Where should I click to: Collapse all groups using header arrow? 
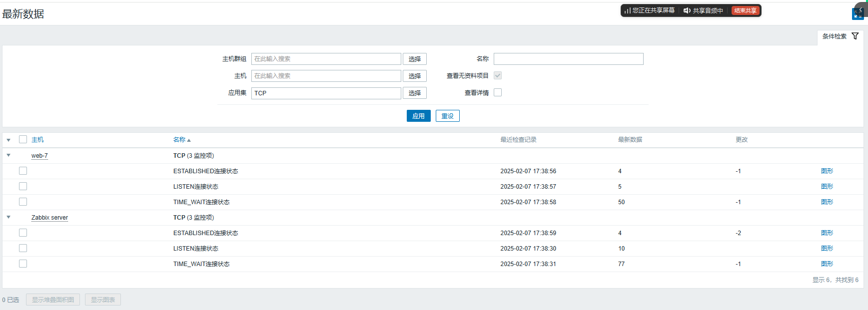pyautogui.click(x=8, y=140)
